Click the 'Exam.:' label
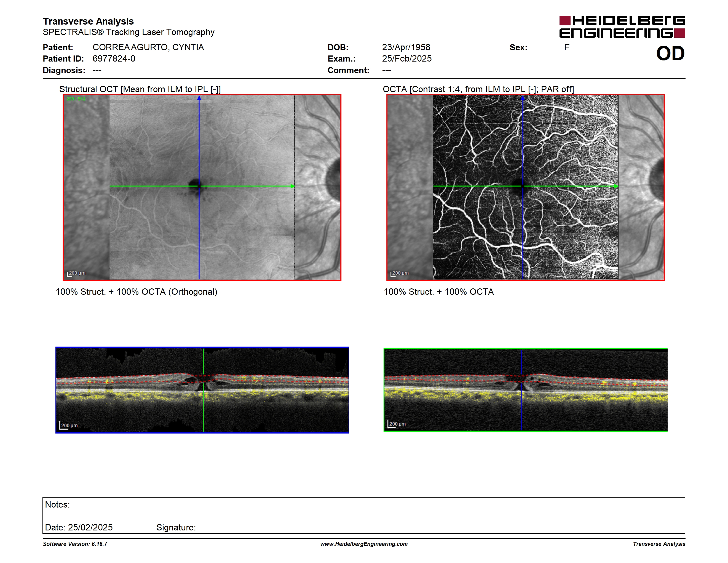 pos(342,59)
